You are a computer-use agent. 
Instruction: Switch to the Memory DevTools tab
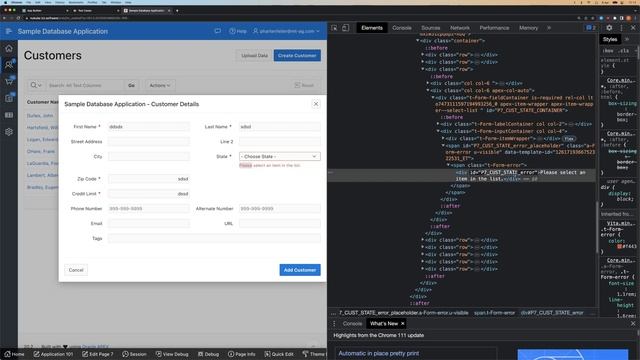tap(529, 28)
